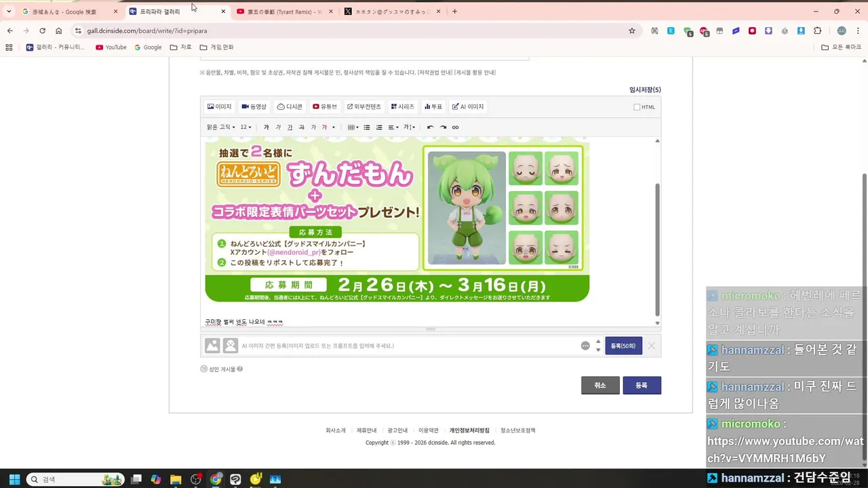Open the 개인정보처리방침 footer link
Image resolution: width=868 pixels, height=488 pixels.
click(469, 430)
